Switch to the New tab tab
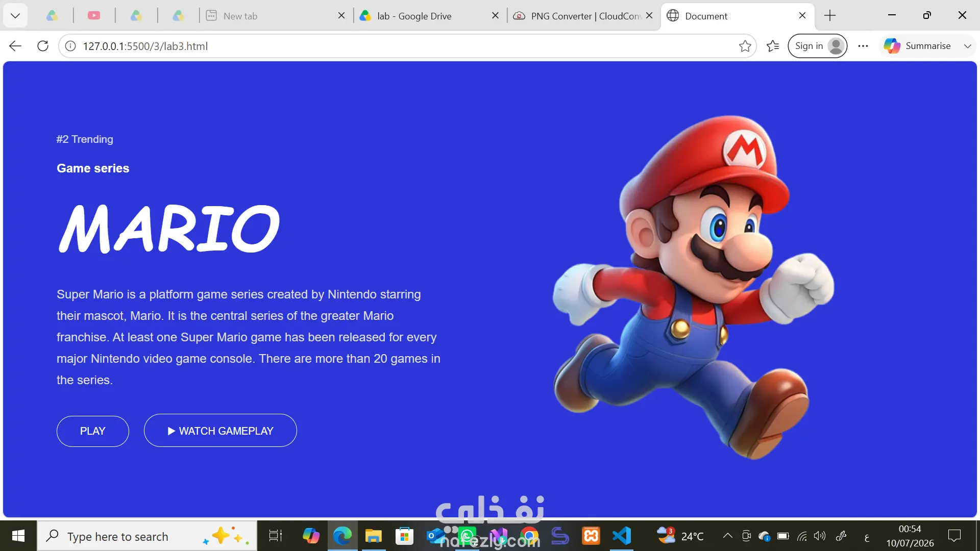980x551 pixels. pyautogui.click(x=276, y=16)
